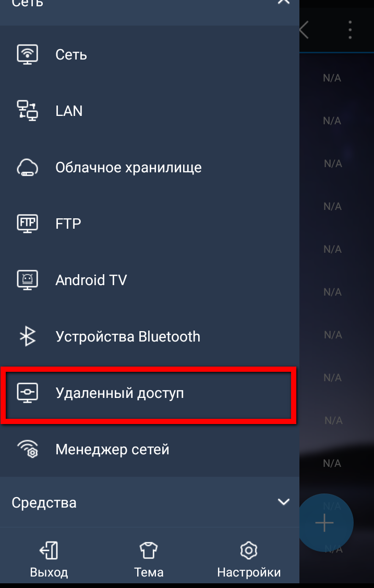Tap the back arrow behind drawer
The height and width of the screenshot is (588, 374).
tap(304, 30)
